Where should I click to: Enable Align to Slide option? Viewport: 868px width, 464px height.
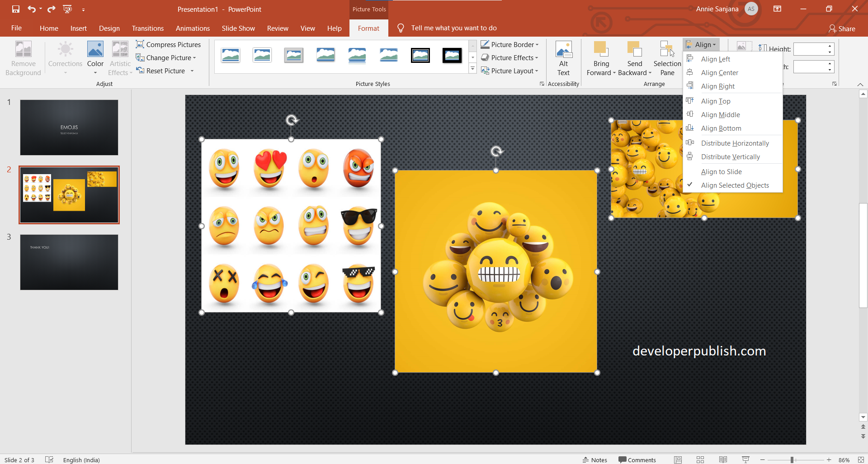pos(721,171)
